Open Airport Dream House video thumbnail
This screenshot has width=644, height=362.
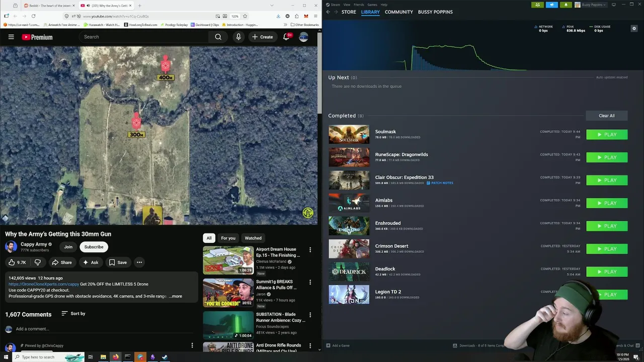click(228, 260)
